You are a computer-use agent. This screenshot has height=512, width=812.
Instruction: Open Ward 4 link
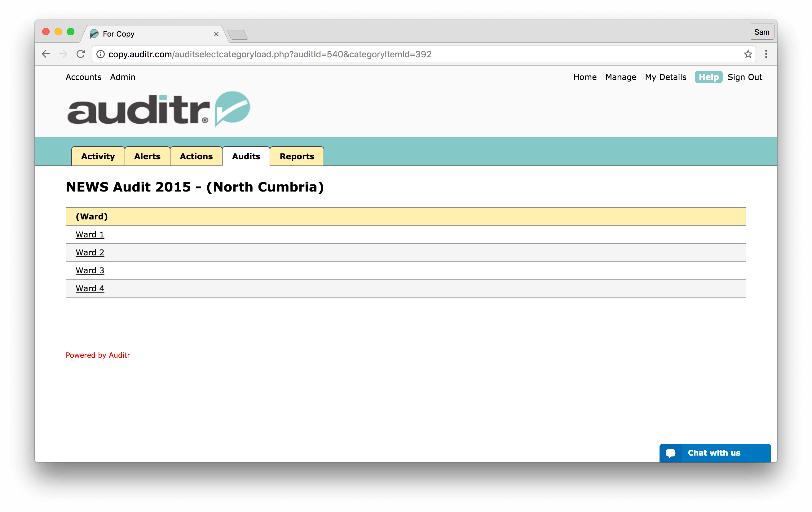[x=90, y=289]
